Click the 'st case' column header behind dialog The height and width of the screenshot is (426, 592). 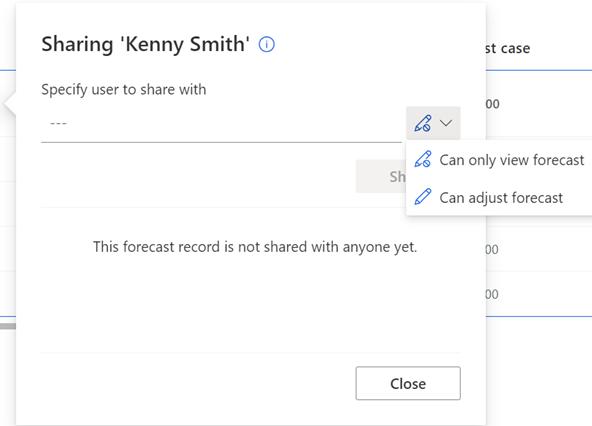tap(508, 48)
